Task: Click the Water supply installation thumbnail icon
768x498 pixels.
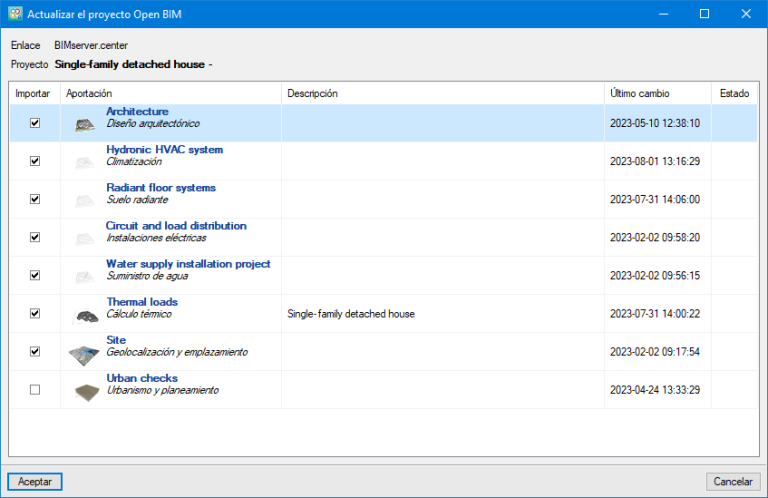Action: [85, 277]
